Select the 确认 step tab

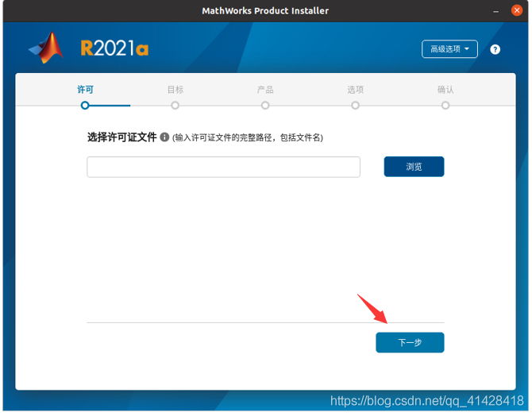[445, 90]
